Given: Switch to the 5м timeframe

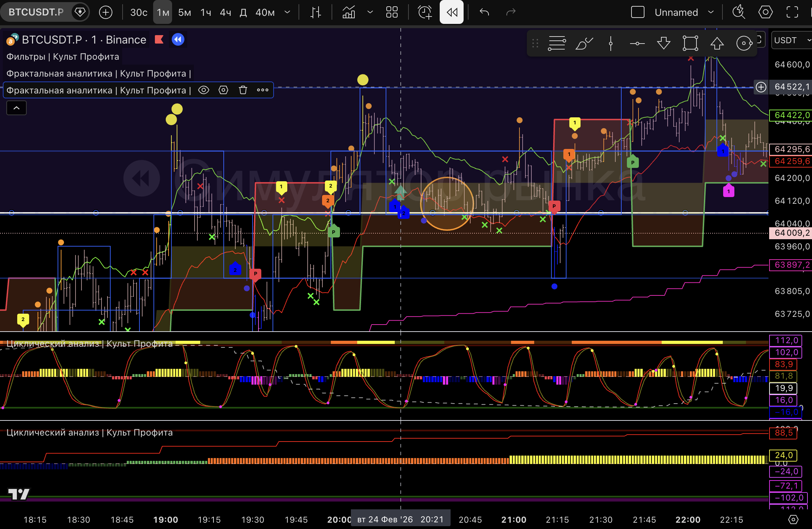Looking at the screenshot, I should pyautogui.click(x=184, y=13).
